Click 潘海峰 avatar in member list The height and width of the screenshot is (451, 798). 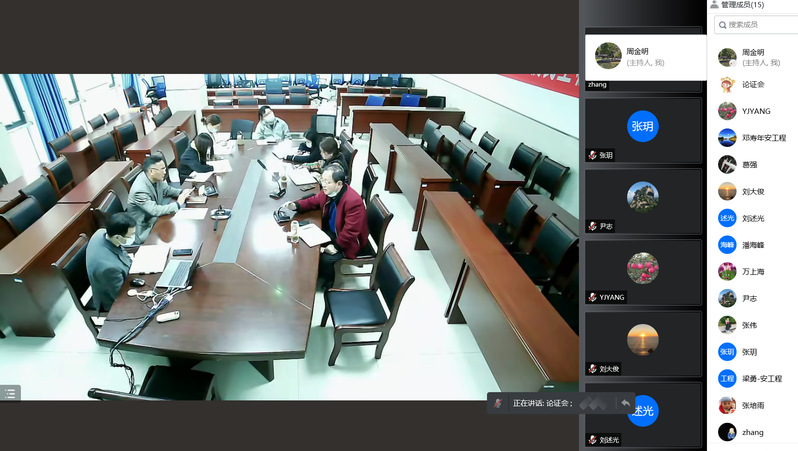point(727,245)
